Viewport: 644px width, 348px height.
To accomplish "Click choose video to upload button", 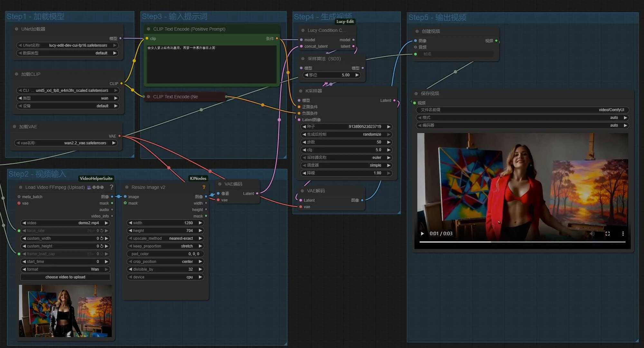I will coord(65,277).
